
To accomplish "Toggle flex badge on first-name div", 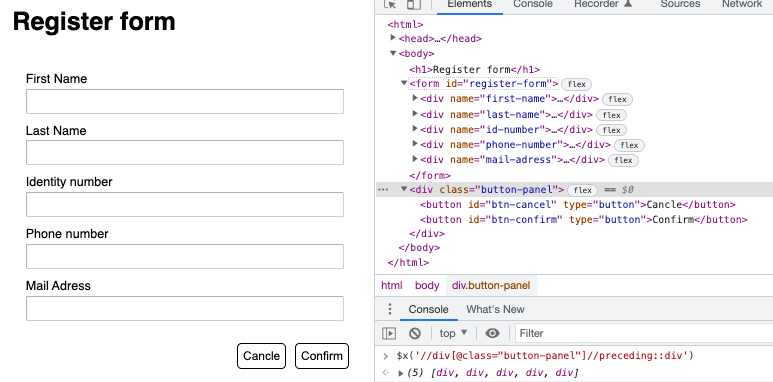I will coord(617,100).
